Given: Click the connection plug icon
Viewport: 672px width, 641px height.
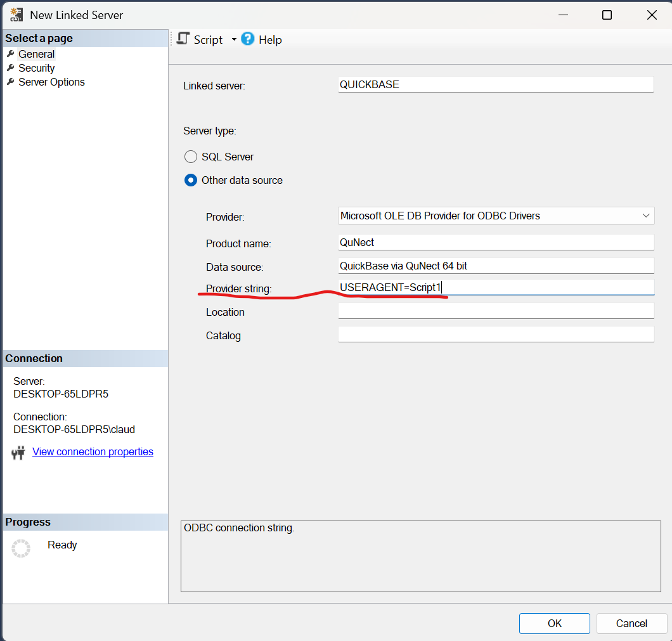Looking at the screenshot, I should (18, 453).
